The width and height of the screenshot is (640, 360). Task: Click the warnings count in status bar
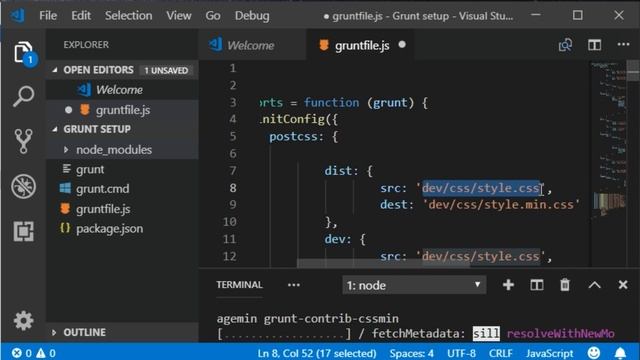click(46, 353)
